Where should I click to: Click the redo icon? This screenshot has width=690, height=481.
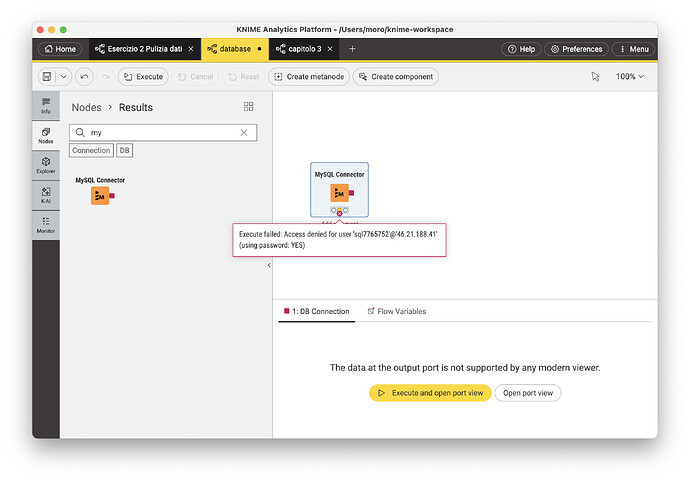[x=106, y=77]
